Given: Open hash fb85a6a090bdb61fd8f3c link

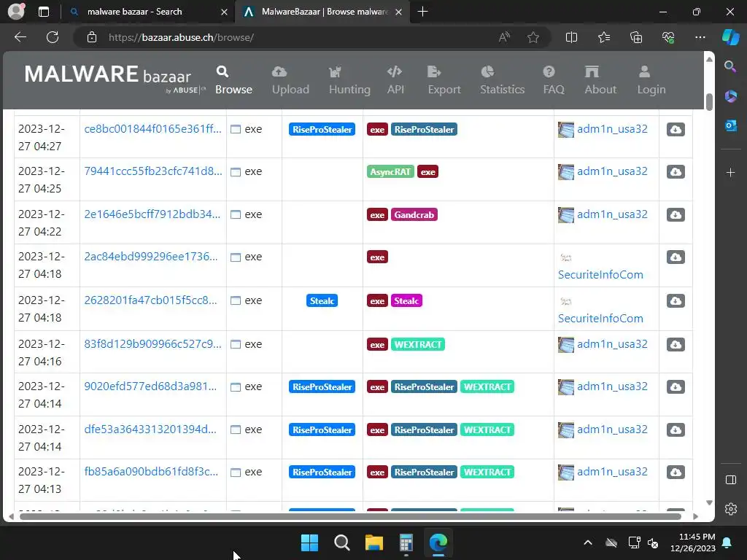Looking at the screenshot, I should click(151, 472).
